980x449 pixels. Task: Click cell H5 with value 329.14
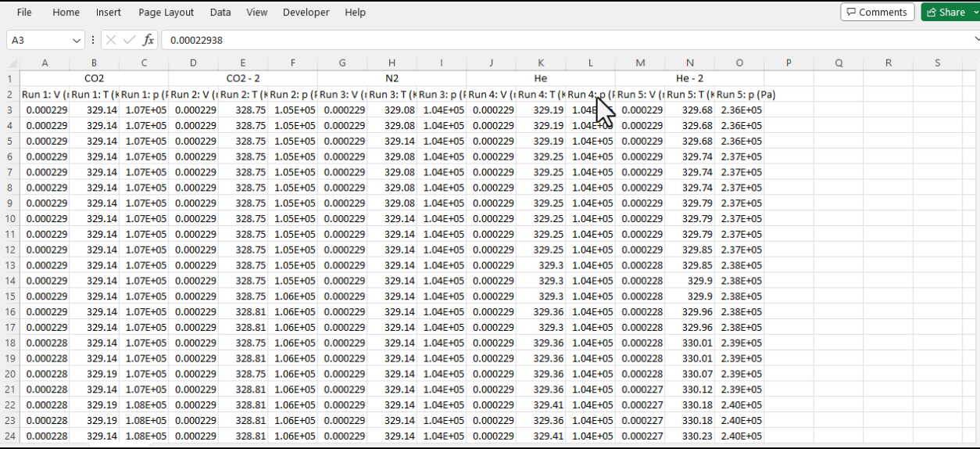pyautogui.click(x=392, y=141)
